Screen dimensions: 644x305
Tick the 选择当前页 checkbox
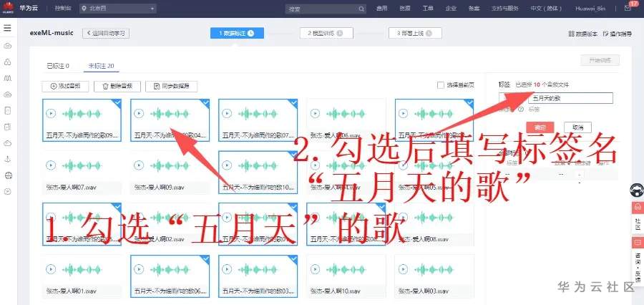(x=441, y=85)
